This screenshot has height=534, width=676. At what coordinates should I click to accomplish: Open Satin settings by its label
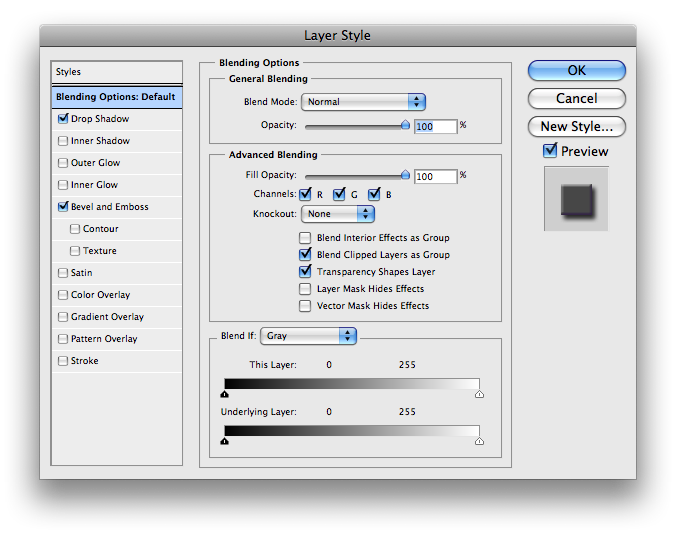coord(81,273)
